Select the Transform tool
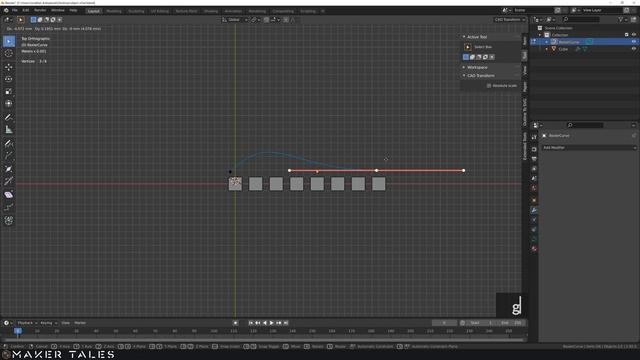Screen dimensions: 640x360 click(9, 104)
